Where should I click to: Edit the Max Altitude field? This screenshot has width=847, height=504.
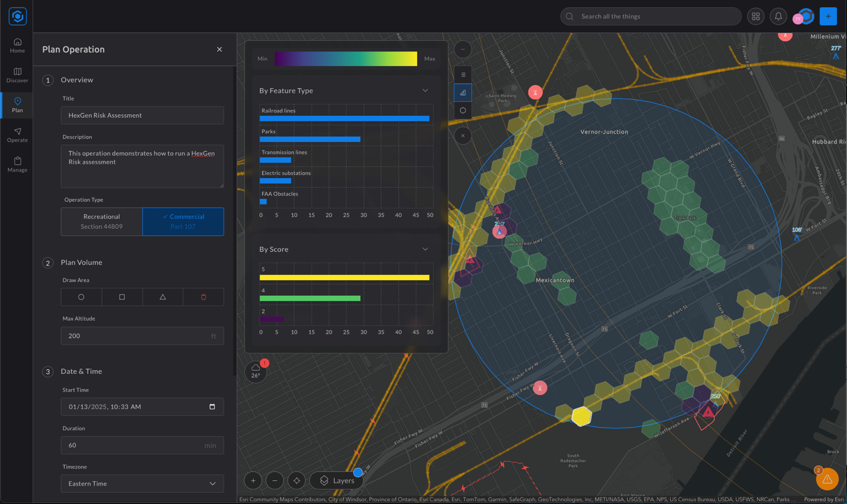(142, 335)
